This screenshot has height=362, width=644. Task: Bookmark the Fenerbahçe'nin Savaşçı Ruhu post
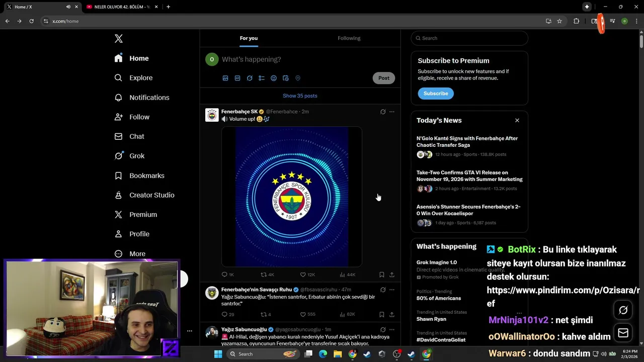point(382,314)
